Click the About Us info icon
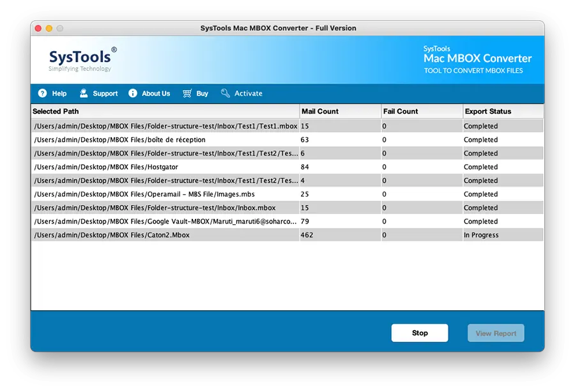 tap(133, 93)
